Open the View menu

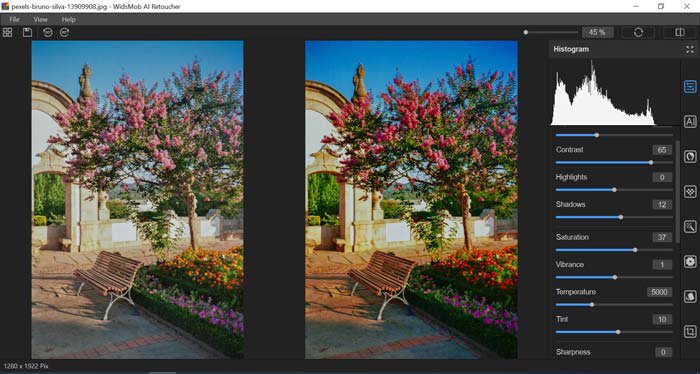pos(40,19)
